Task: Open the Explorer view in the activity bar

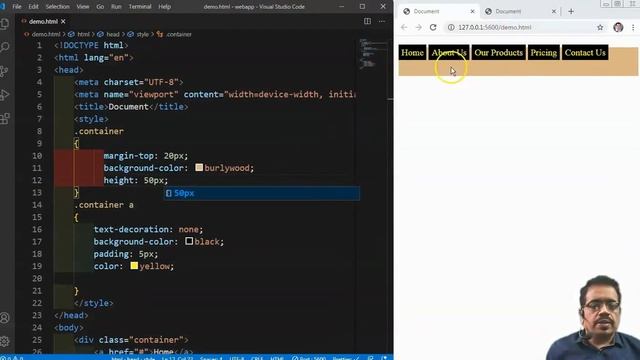Action: [x=5, y=24]
